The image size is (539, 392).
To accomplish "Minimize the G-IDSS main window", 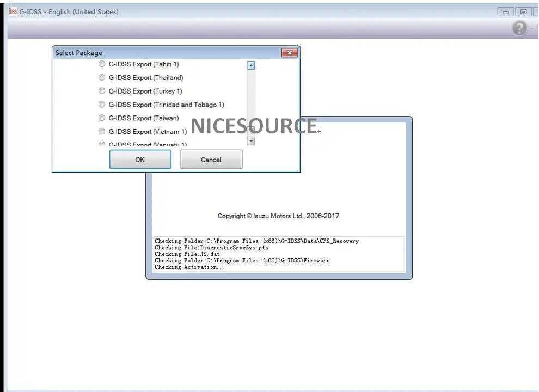I will point(506,12).
